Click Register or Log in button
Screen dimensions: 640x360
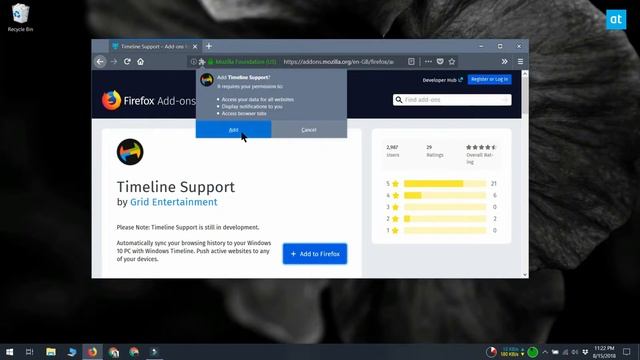[489, 79]
